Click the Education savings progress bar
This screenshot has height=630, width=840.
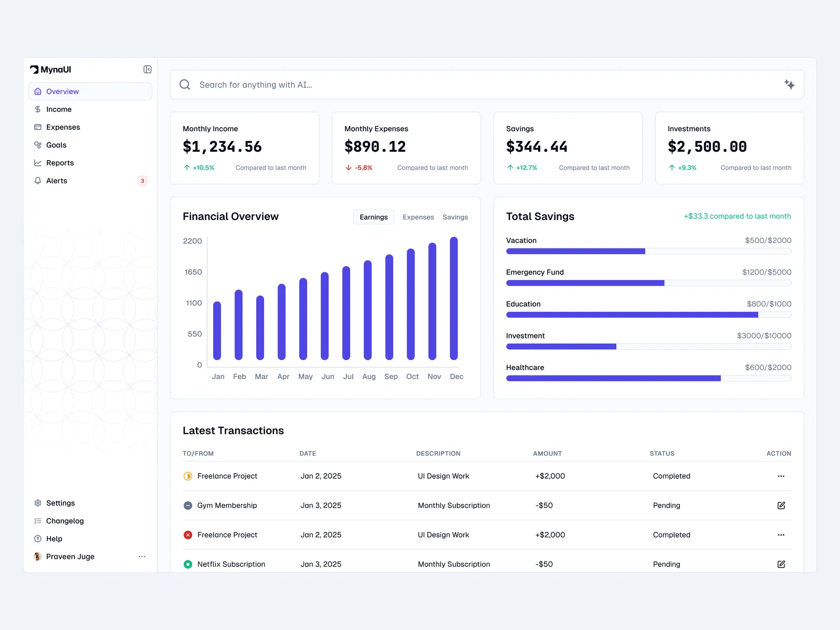(x=648, y=315)
